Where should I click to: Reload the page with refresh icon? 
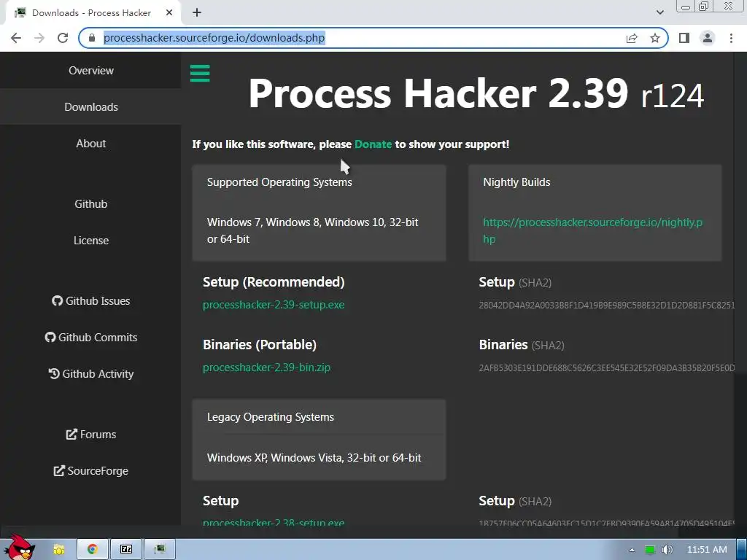click(x=63, y=38)
